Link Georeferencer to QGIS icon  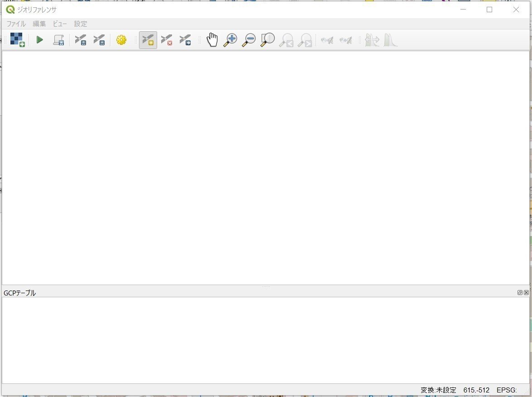(327, 40)
